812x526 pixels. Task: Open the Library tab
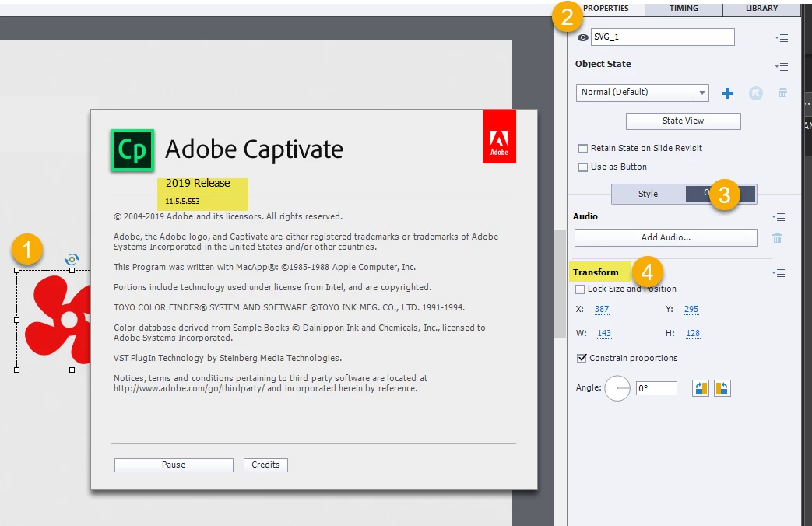pos(761,9)
